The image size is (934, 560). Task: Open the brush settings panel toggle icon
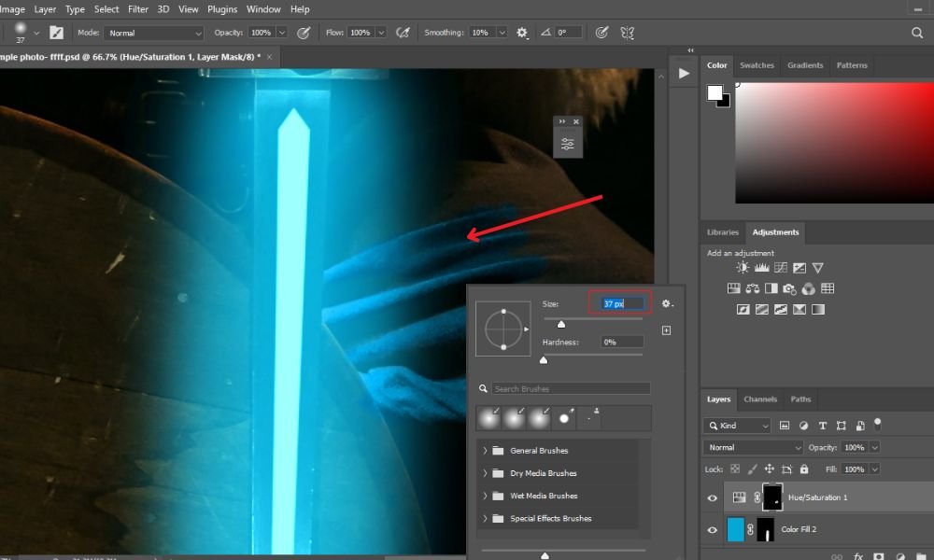click(57, 33)
